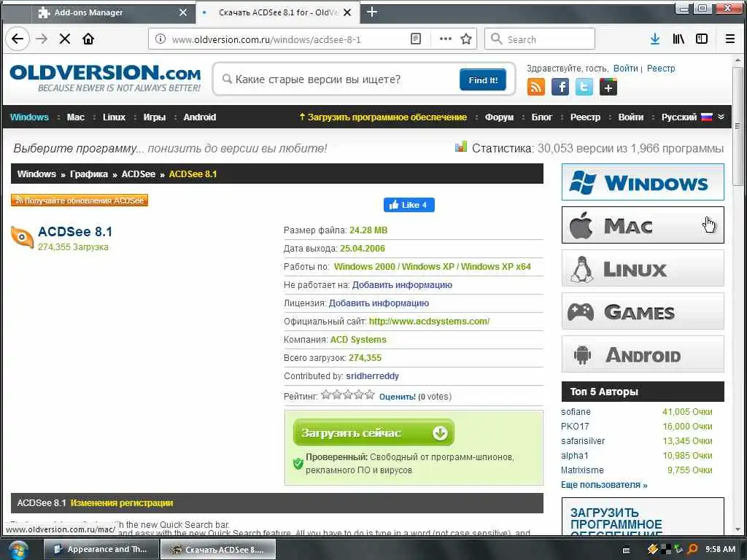Click the large Android sidebar banner
747x560 pixels.
643,354
